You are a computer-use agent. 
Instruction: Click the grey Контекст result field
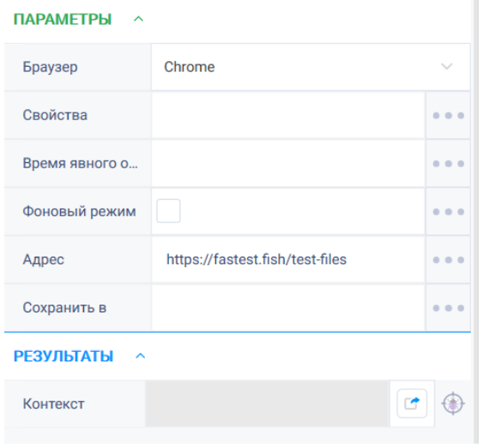click(x=267, y=403)
